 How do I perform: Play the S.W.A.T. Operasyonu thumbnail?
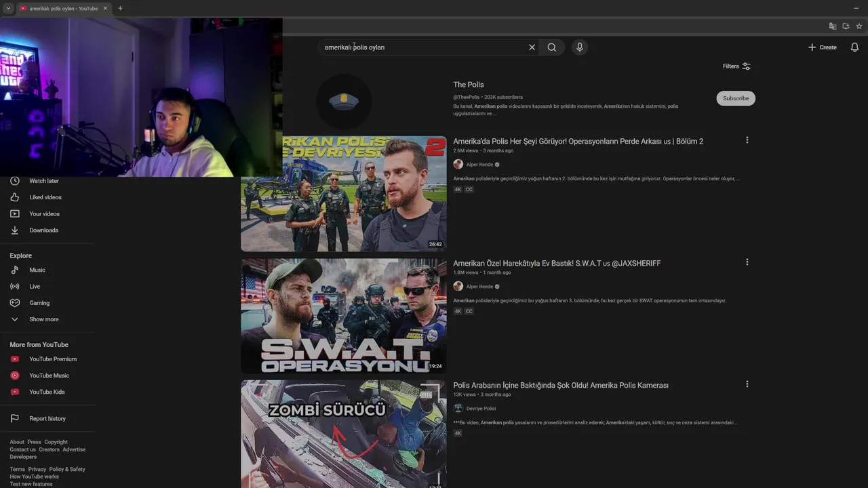pos(344,316)
